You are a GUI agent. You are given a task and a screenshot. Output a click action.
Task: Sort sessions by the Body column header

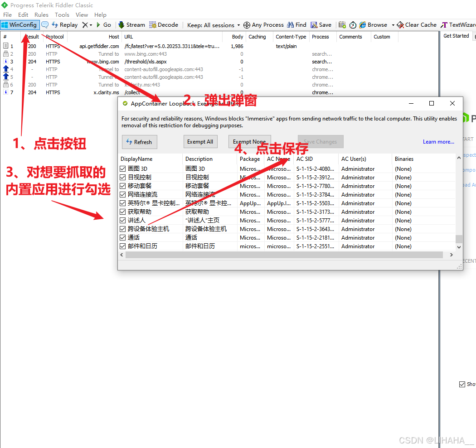point(234,37)
